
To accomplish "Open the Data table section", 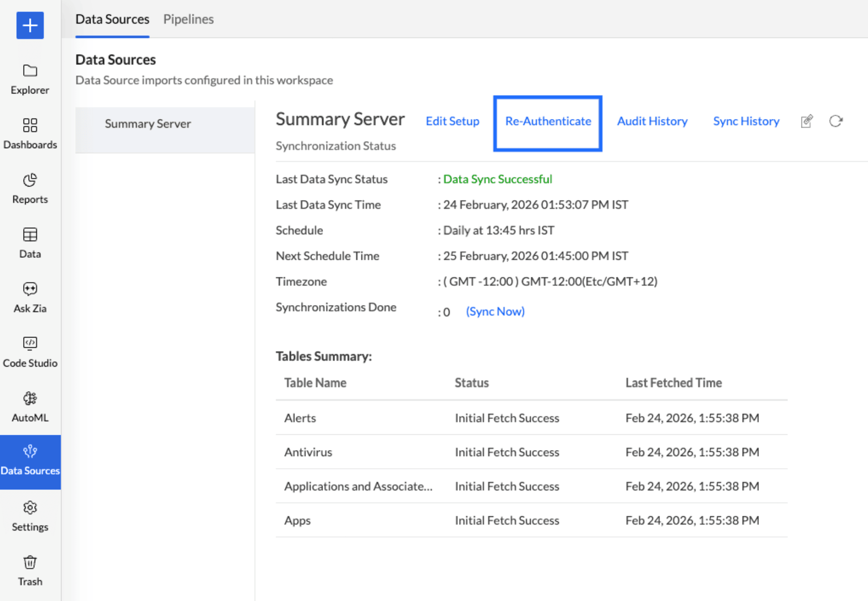I will pyautogui.click(x=30, y=243).
